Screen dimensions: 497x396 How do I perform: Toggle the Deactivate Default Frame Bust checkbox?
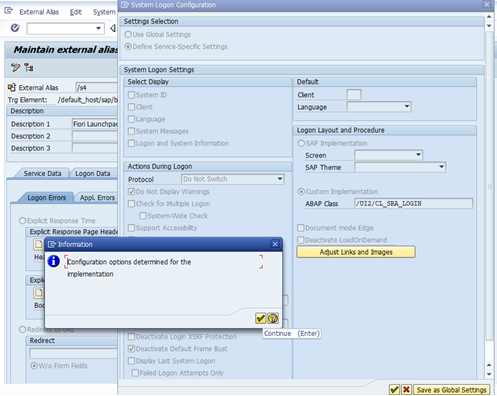tap(131, 349)
